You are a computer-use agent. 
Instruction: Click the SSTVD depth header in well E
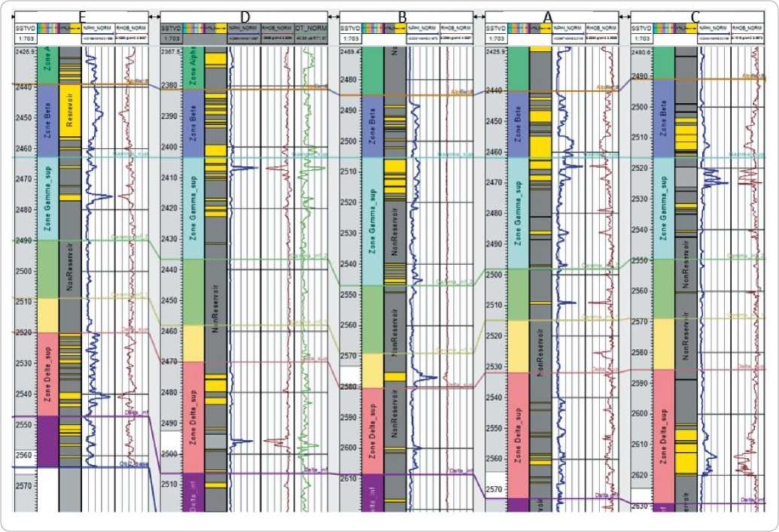(26, 29)
